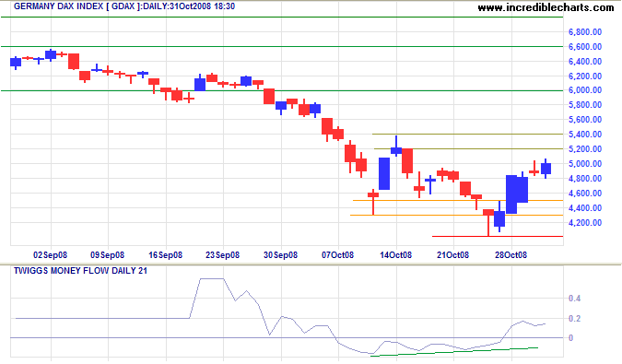This screenshot has width=622, height=364.
Task: Click the 23Sep08 date axis label
Action: click(223, 255)
